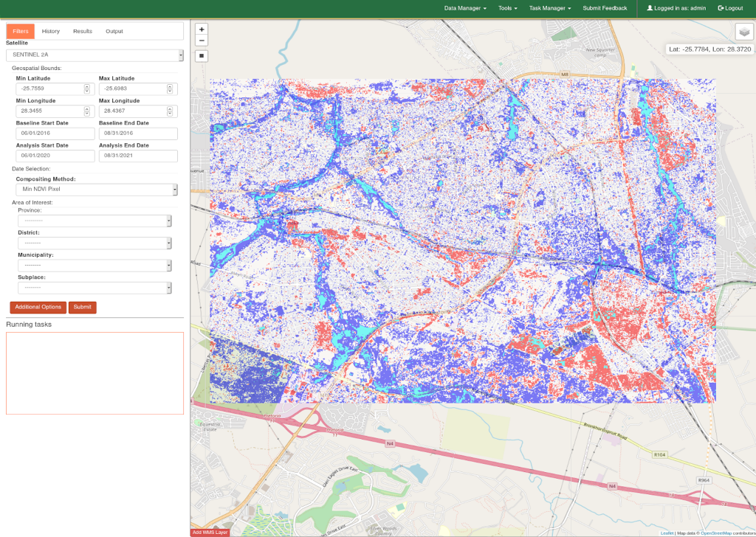Open the map layers control
756x537 pixels.
pyautogui.click(x=743, y=32)
